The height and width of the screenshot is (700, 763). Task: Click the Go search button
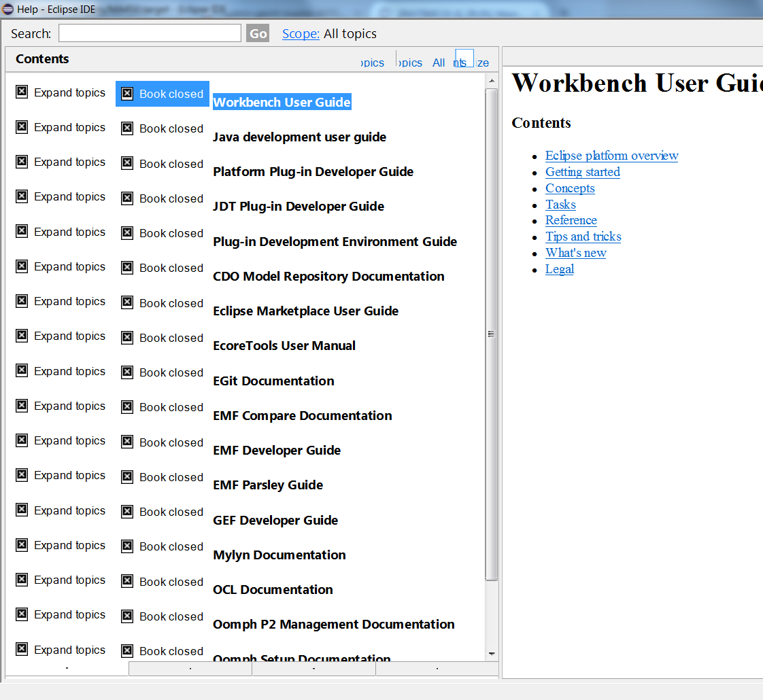pyautogui.click(x=258, y=33)
